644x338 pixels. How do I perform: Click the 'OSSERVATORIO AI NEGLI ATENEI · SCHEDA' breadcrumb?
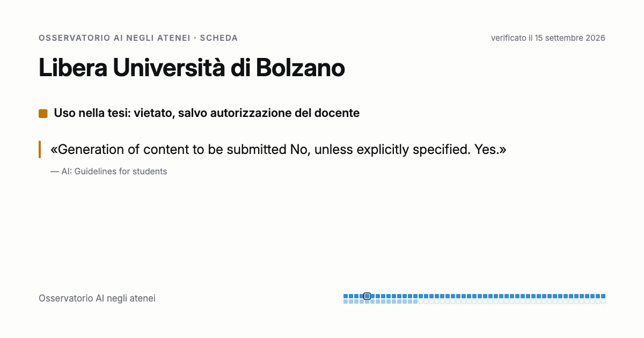coord(138,38)
